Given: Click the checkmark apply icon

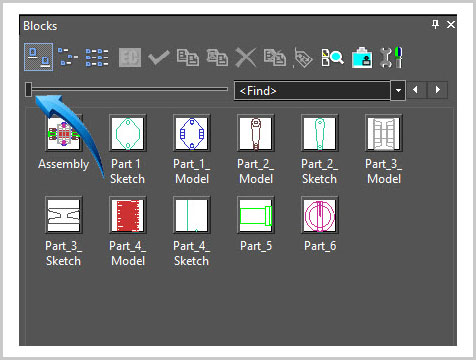Looking at the screenshot, I should [159, 57].
